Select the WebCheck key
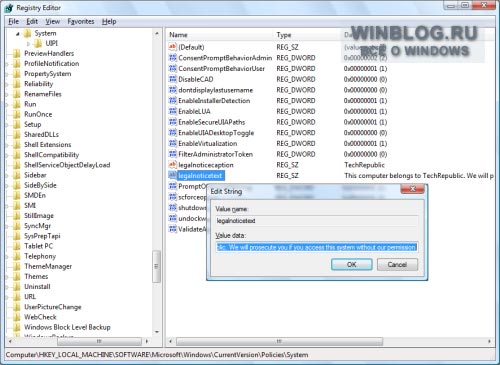500x365 pixels. [40, 317]
